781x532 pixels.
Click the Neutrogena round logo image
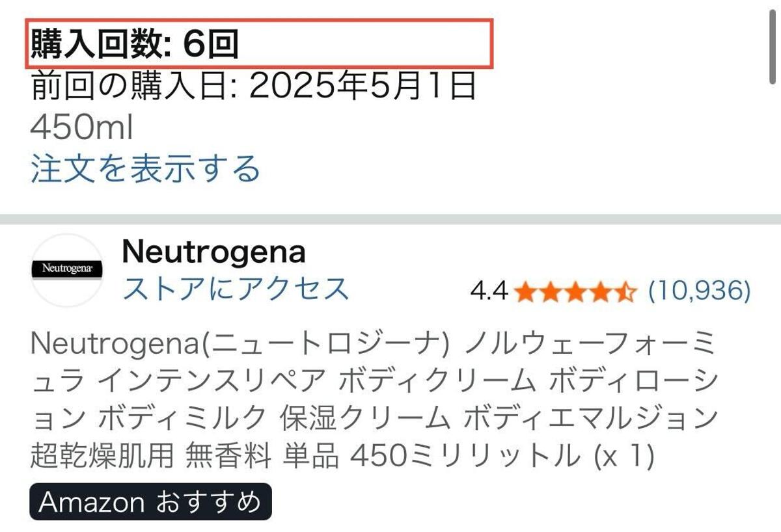tap(67, 269)
